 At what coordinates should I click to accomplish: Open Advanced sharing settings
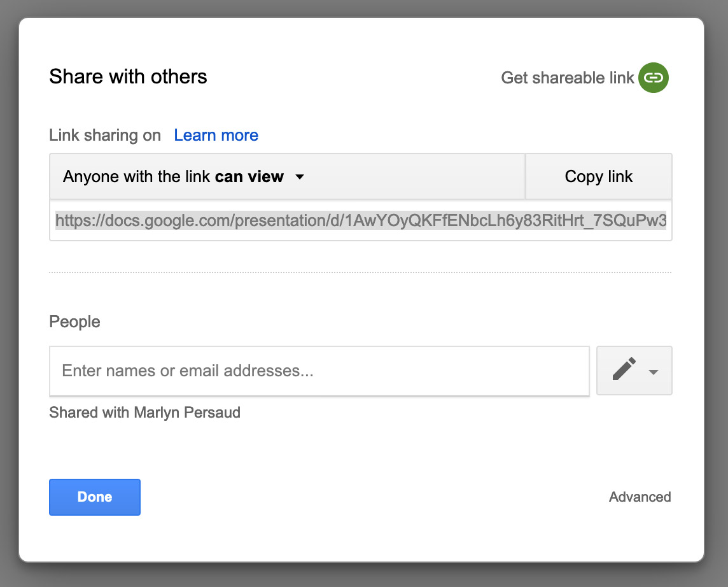pyautogui.click(x=640, y=497)
